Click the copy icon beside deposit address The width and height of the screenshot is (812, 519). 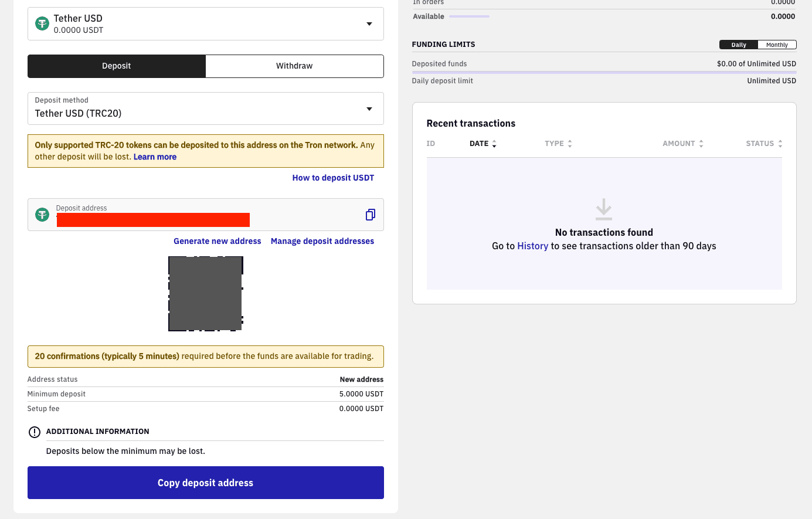[370, 215]
